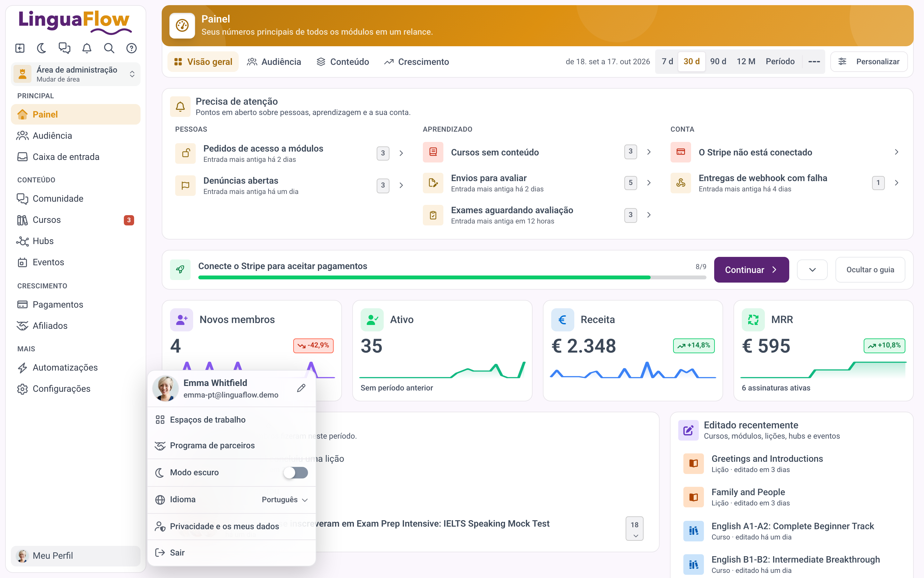The height and width of the screenshot is (578, 924).
Task: Collapse sidebar using the panel icon
Action: coord(20,48)
